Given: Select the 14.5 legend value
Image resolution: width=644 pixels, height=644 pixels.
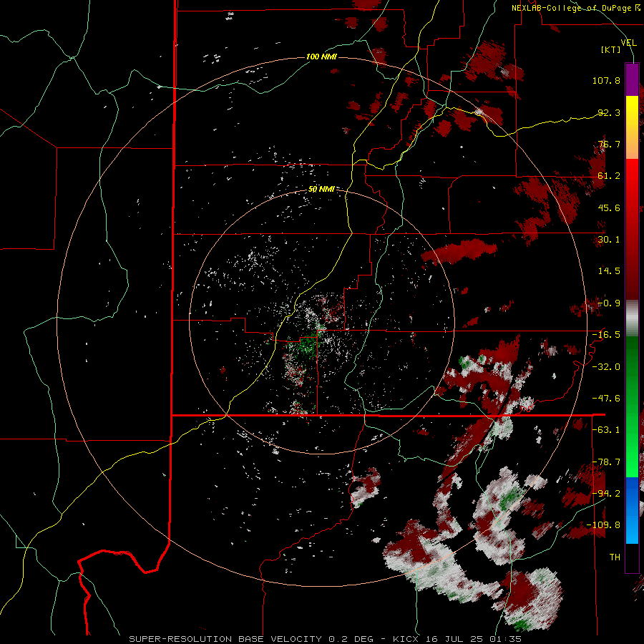Looking at the screenshot, I should pyautogui.click(x=609, y=271).
